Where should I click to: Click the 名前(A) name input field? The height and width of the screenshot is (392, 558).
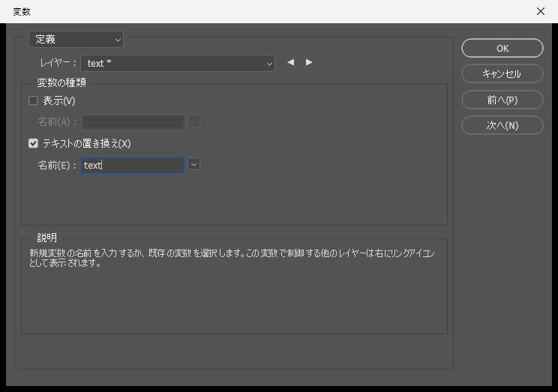(x=133, y=122)
